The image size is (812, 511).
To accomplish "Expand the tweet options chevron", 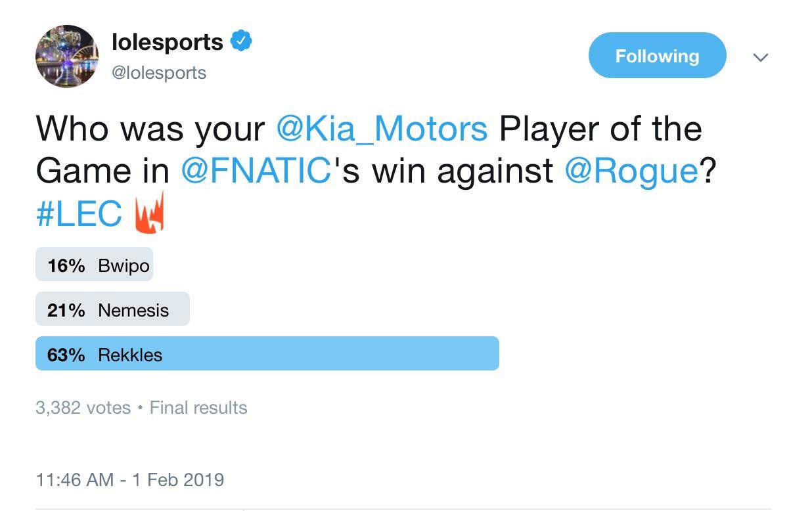I will (760, 57).
